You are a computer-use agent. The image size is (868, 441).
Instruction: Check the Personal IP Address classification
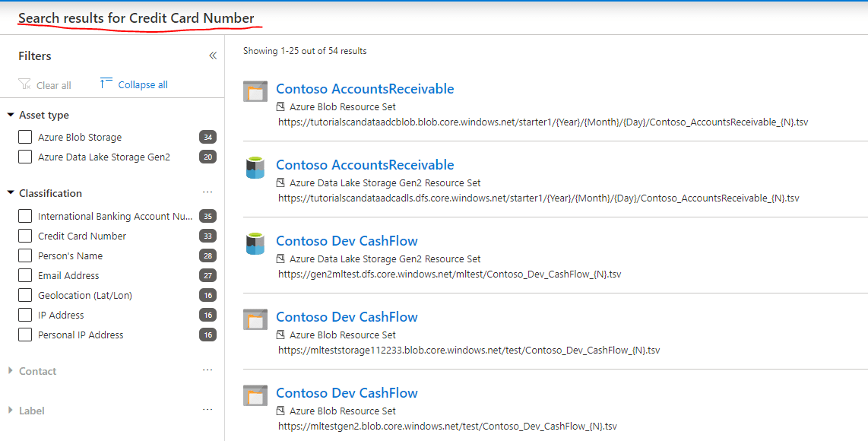pos(25,335)
